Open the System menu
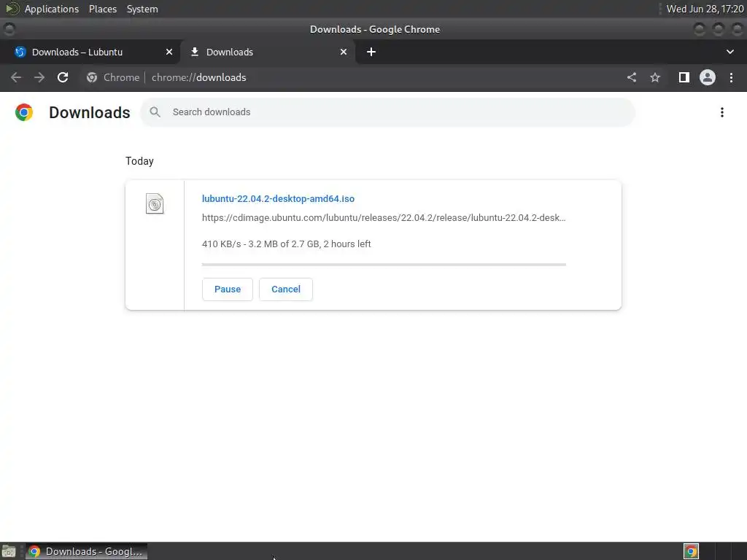Image resolution: width=747 pixels, height=560 pixels. [142, 9]
